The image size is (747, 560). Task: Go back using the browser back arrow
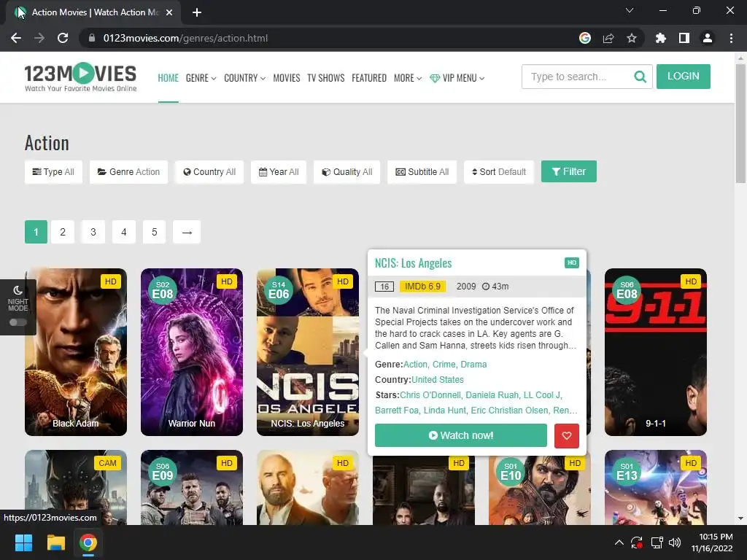pyautogui.click(x=16, y=38)
